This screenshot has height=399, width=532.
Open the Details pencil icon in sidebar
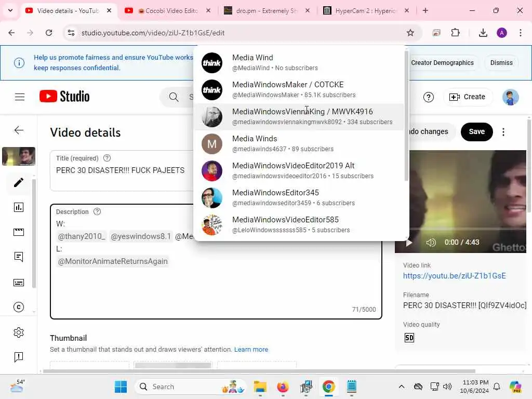[x=19, y=182]
